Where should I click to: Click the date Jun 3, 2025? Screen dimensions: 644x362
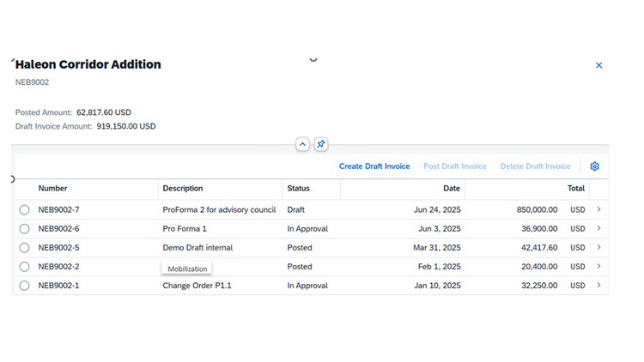click(440, 229)
